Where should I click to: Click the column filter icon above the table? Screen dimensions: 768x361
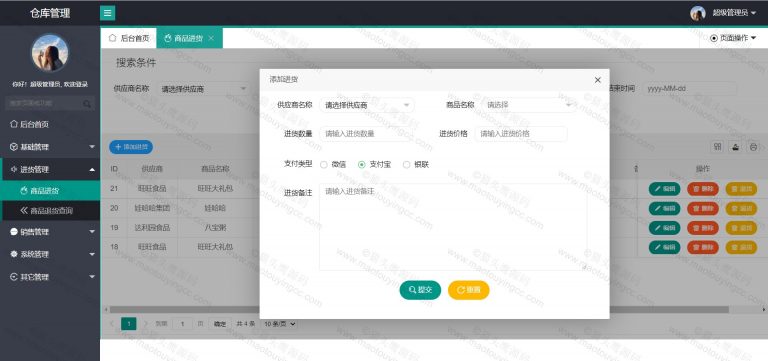718,146
